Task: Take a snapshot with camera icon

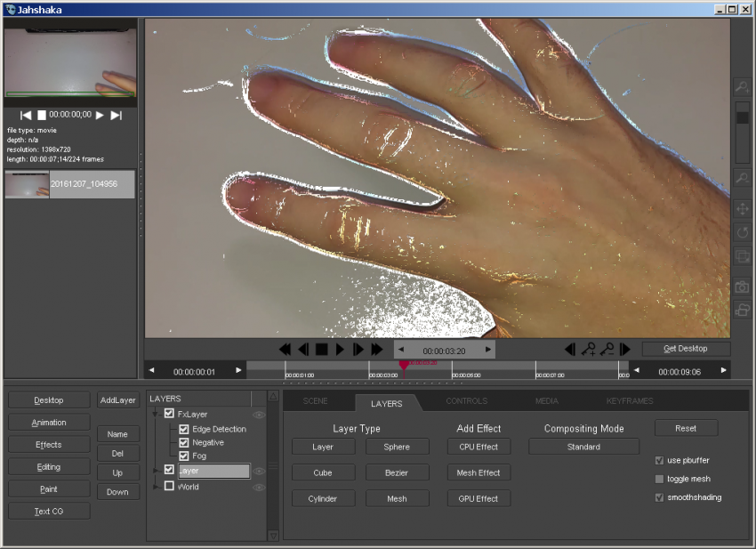Action: [x=742, y=287]
